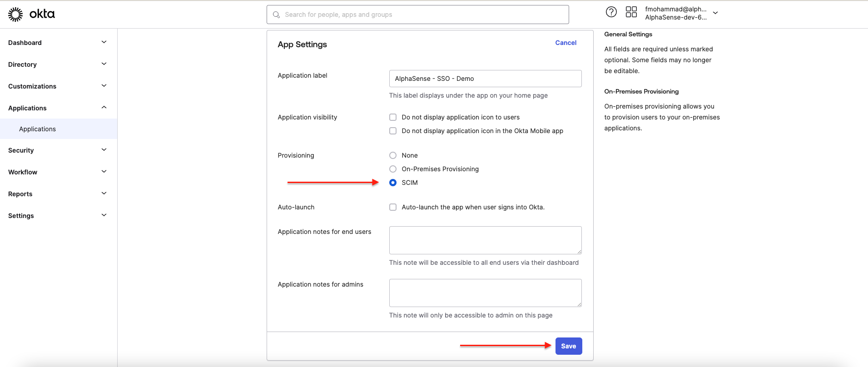Image resolution: width=868 pixels, height=367 pixels.
Task: Click the search magnifier icon
Action: [276, 15]
